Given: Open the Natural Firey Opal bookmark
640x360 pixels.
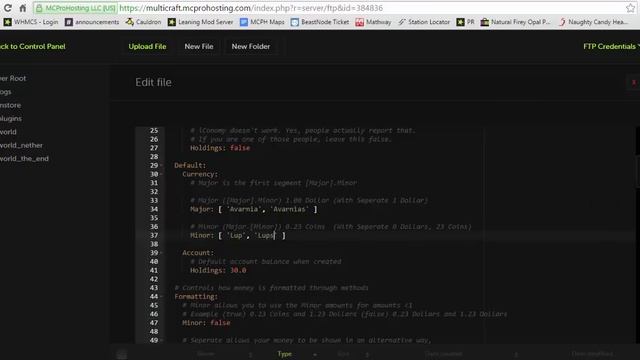Looking at the screenshot, I should [516, 22].
